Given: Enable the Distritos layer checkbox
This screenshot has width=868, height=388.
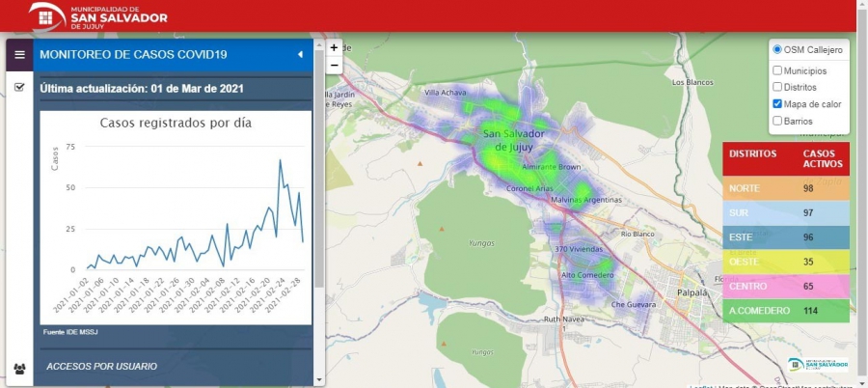Looking at the screenshot, I should pyautogui.click(x=777, y=88).
